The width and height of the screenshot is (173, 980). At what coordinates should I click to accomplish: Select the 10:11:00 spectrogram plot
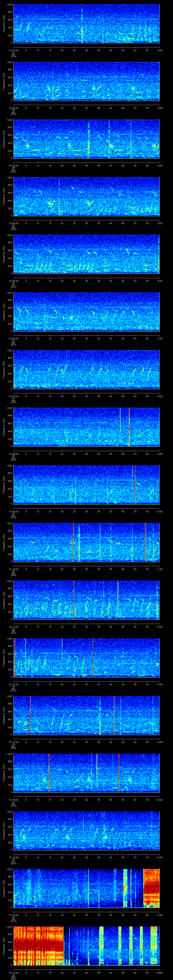[x=86, y=600]
